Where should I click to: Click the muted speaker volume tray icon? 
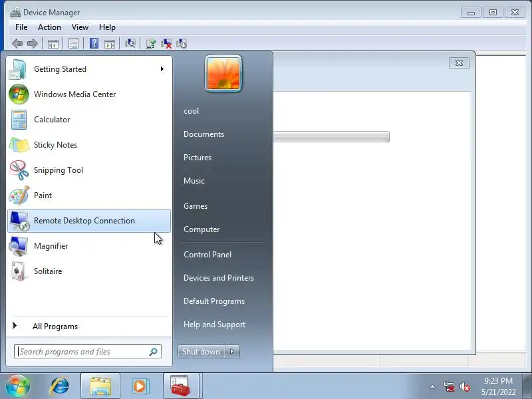point(464,386)
